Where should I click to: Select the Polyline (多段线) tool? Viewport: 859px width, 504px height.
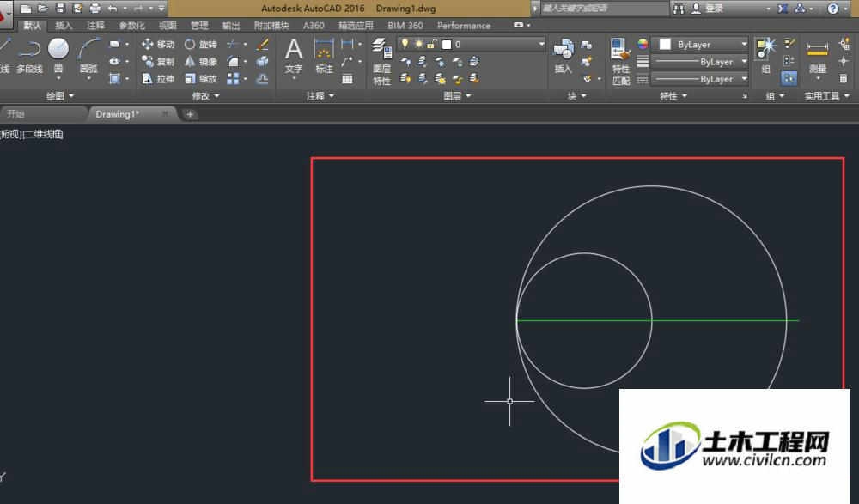pyautogui.click(x=29, y=57)
